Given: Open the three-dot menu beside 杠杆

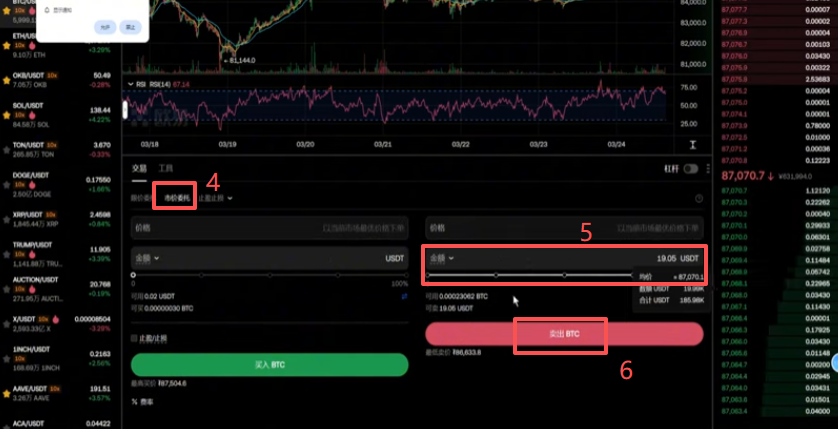Looking at the screenshot, I should 708,168.
